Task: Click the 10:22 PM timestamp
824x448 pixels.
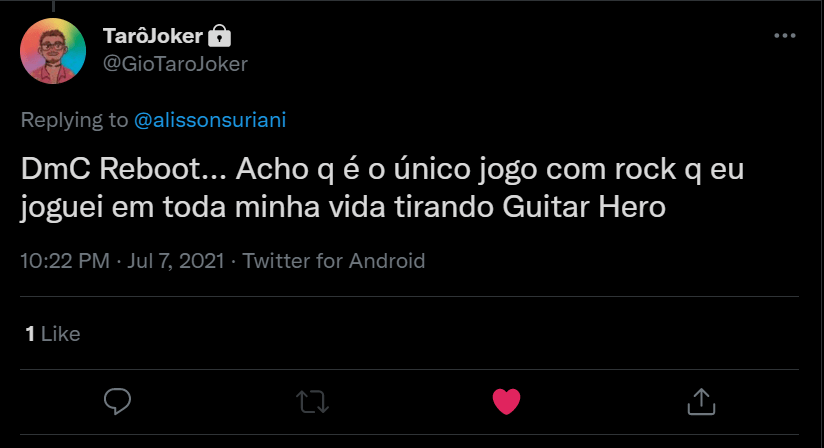Action: [x=65, y=261]
